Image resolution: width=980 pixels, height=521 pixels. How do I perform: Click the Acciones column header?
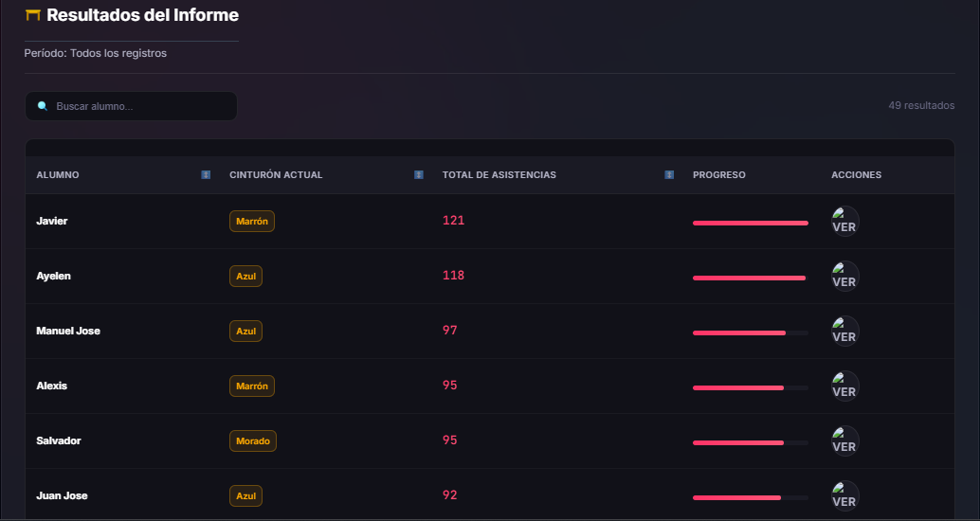tap(856, 175)
